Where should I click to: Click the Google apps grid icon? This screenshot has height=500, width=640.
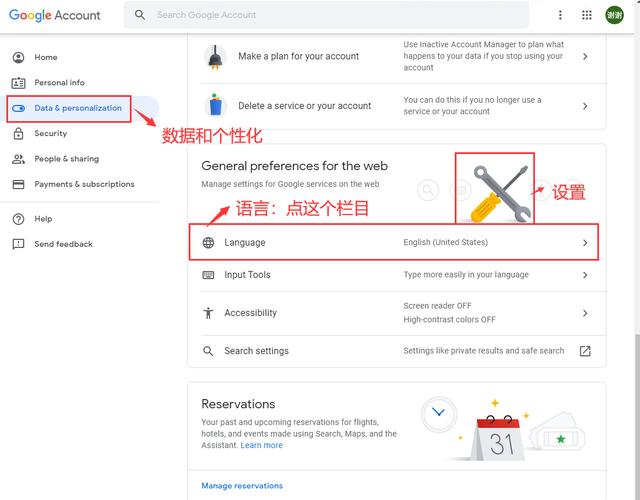[586, 15]
